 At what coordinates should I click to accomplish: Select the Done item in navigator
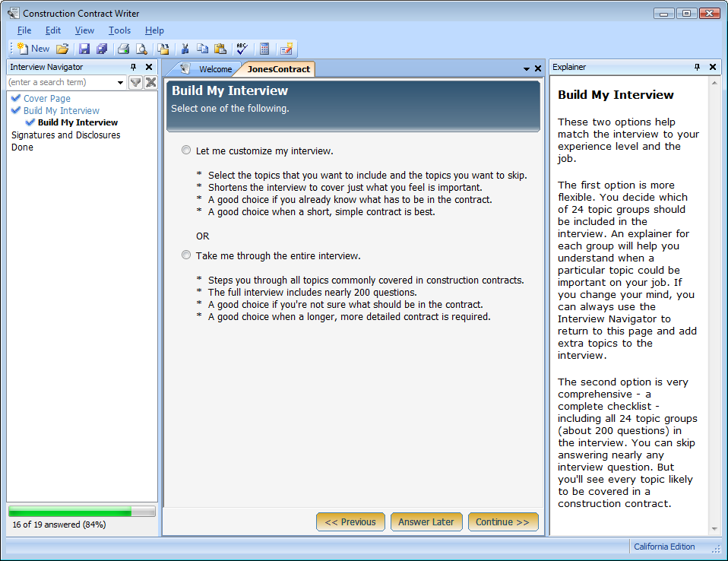pyautogui.click(x=22, y=147)
